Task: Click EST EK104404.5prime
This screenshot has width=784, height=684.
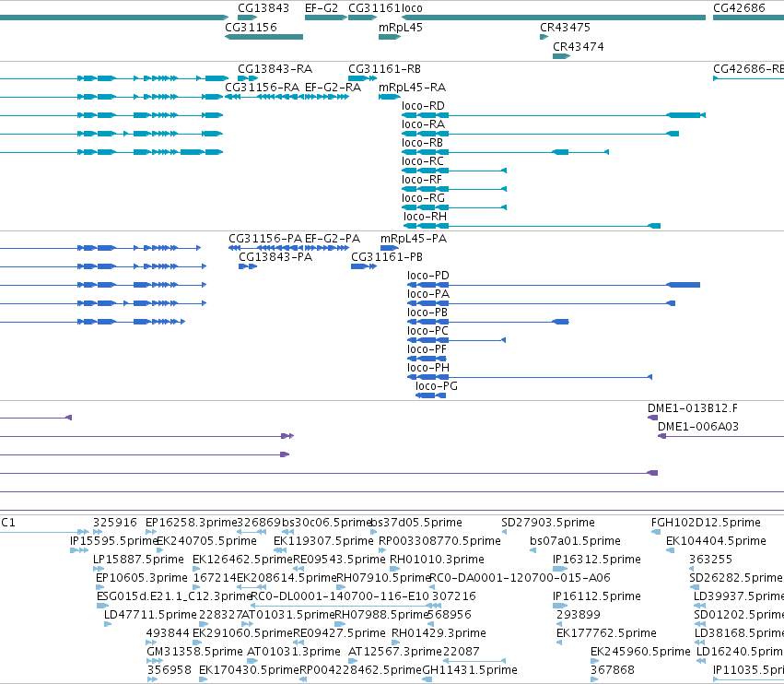Action: click(716, 541)
